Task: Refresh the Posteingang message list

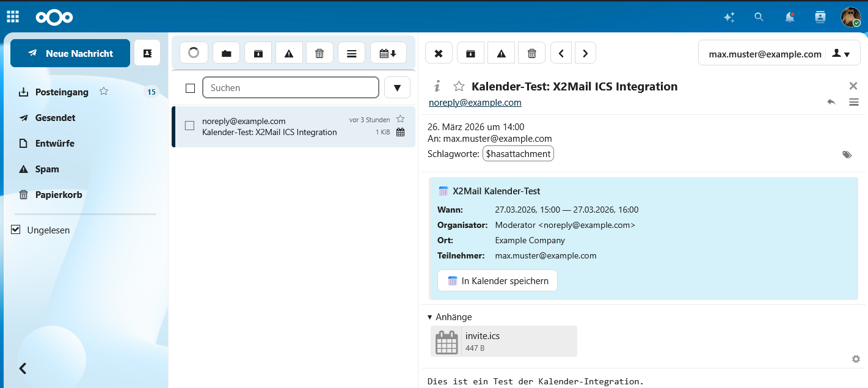Action: 193,53
